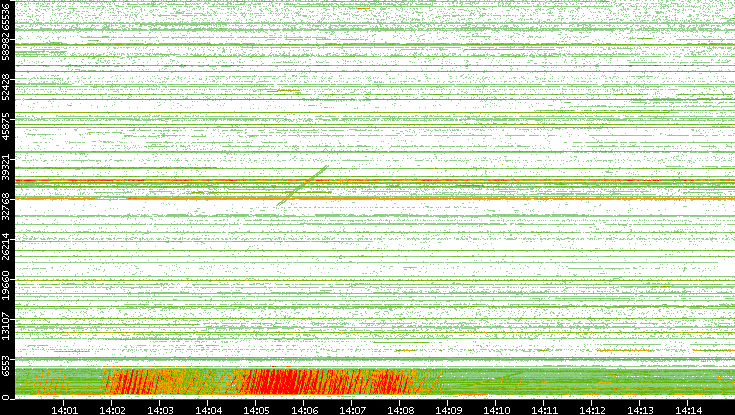
Task: Click the 14:04 time axis marker
Action: [209, 409]
